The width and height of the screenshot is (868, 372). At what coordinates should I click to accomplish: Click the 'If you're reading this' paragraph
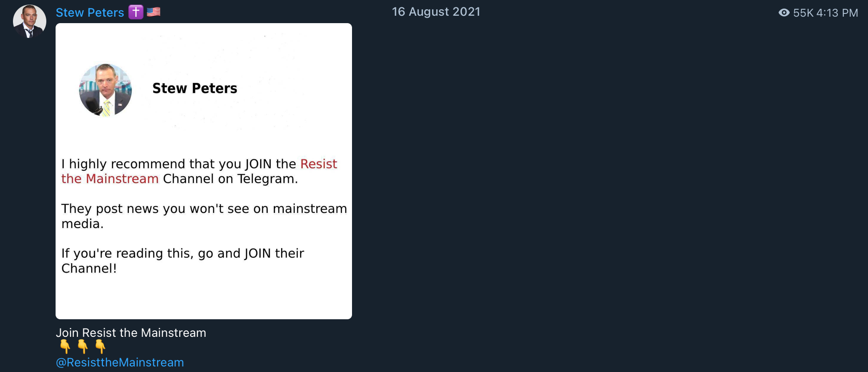(x=182, y=260)
